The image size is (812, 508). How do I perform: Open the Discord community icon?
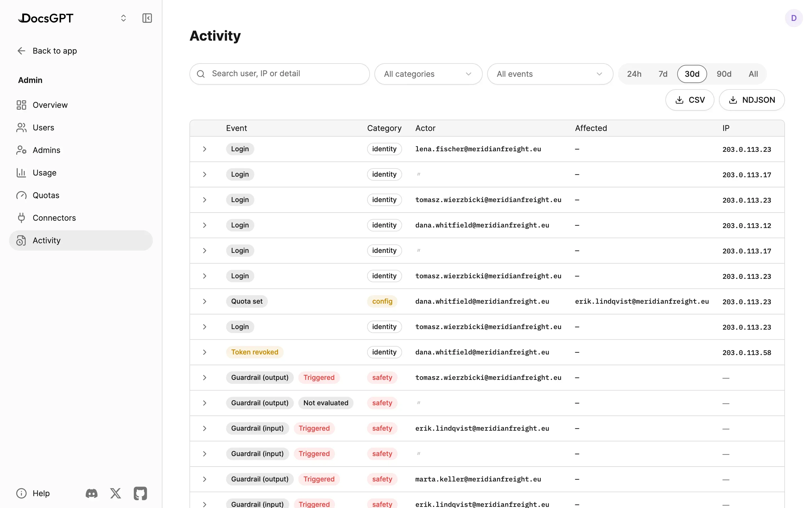click(x=92, y=493)
